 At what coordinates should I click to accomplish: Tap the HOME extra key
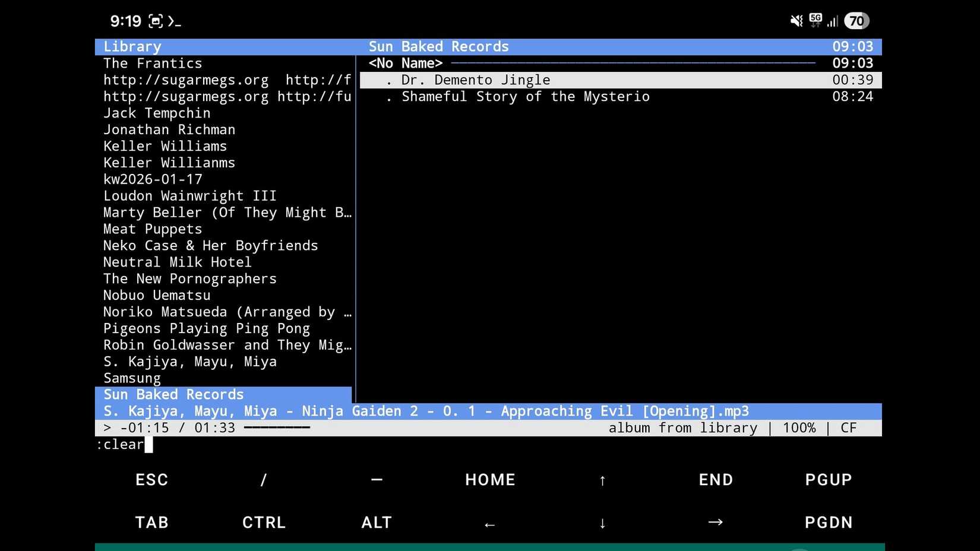[x=490, y=480]
